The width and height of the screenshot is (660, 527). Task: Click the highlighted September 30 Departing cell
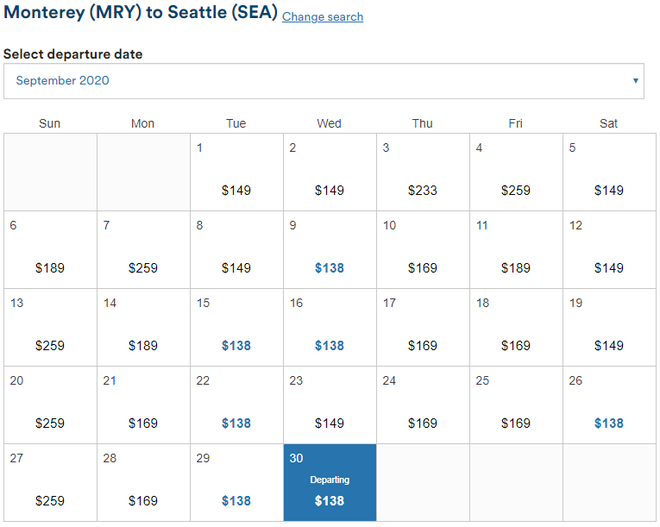[x=329, y=483]
